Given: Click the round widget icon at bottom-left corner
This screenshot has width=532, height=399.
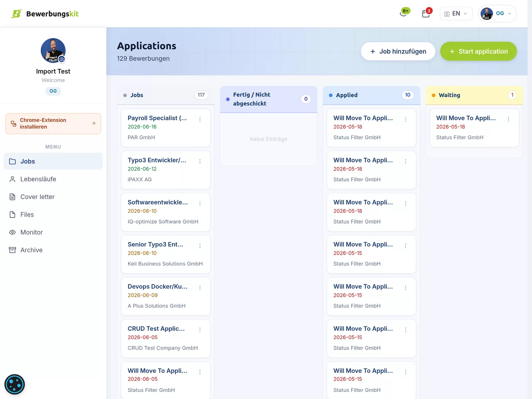Looking at the screenshot, I should (x=15, y=384).
